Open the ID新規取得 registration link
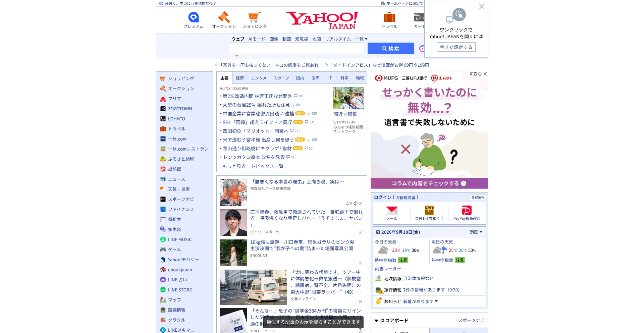This screenshot has height=333, width=644. tap(406, 198)
